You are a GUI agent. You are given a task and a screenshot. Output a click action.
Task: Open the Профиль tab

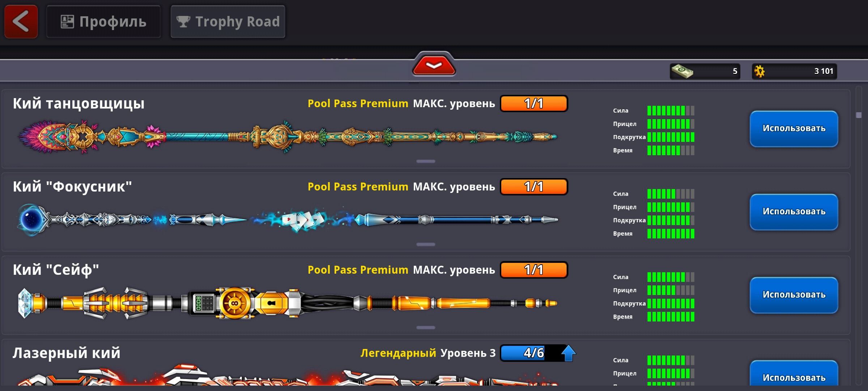pos(103,22)
